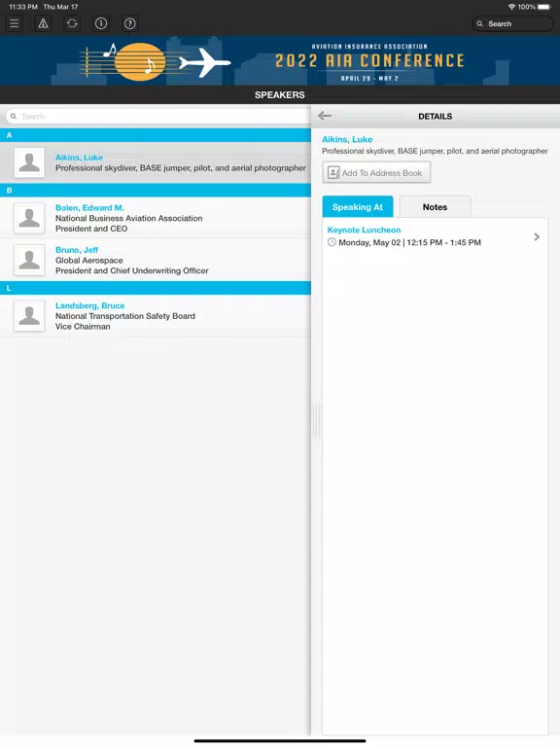The width and height of the screenshot is (560, 747).
Task: Click the session time 'Monday, May 02' text
Action: [x=369, y=242]
